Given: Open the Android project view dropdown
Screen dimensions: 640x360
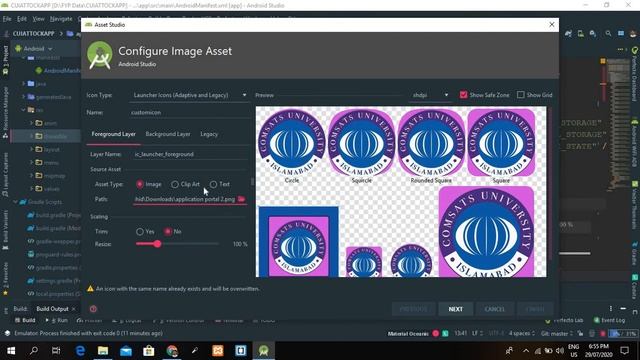Looking at the screenshot, I should pyautogui.click(x=34, y=49).
